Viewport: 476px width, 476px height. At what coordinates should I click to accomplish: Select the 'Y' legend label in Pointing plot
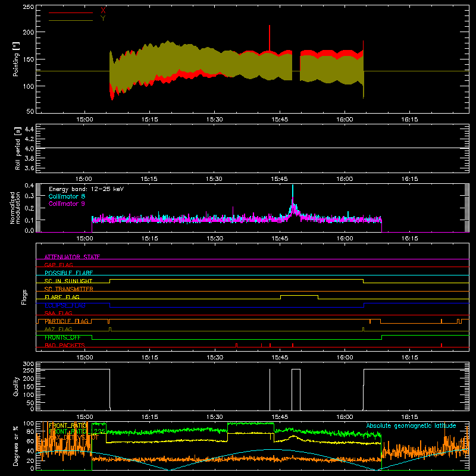(103, 18)
